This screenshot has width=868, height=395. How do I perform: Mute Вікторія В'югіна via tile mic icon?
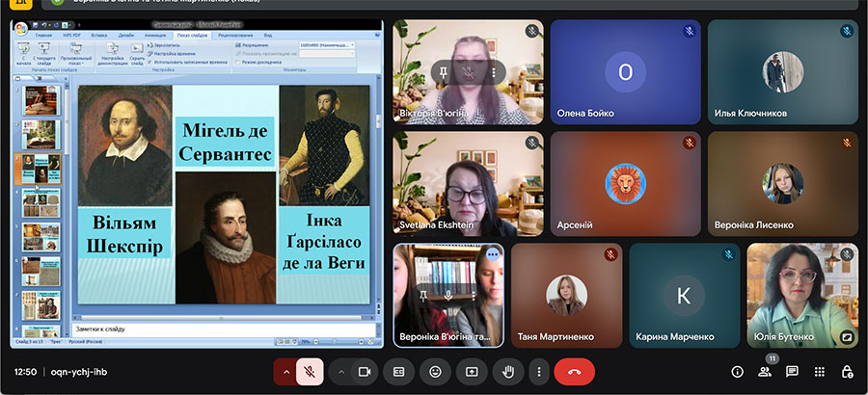(468, 72)
